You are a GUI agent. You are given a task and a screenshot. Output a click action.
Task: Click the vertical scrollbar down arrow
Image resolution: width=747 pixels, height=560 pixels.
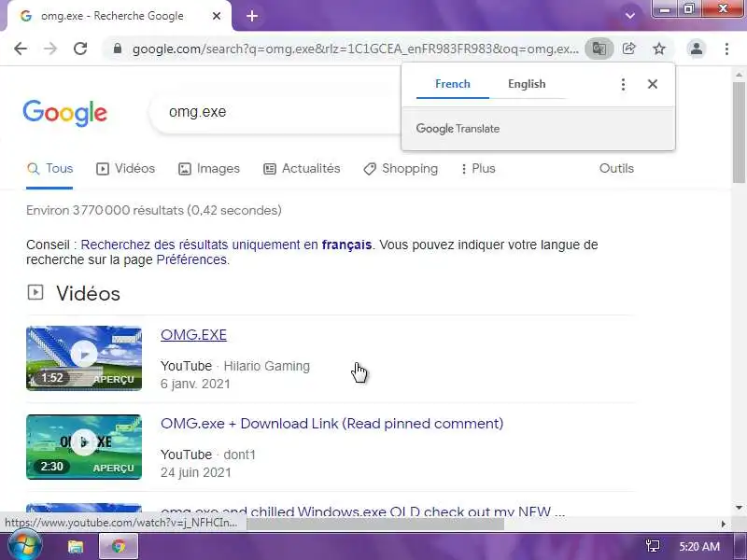739,508
